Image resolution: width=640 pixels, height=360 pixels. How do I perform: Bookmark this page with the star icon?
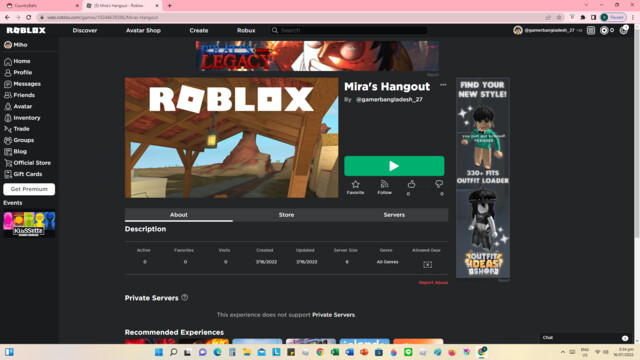pyautogui.click(x=559, y=17)
